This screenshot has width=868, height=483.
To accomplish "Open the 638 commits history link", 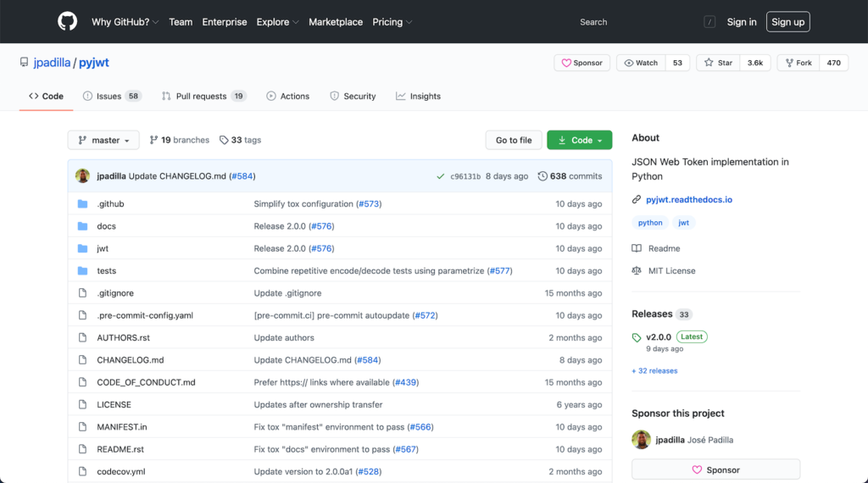I will [x=570, y=176].
